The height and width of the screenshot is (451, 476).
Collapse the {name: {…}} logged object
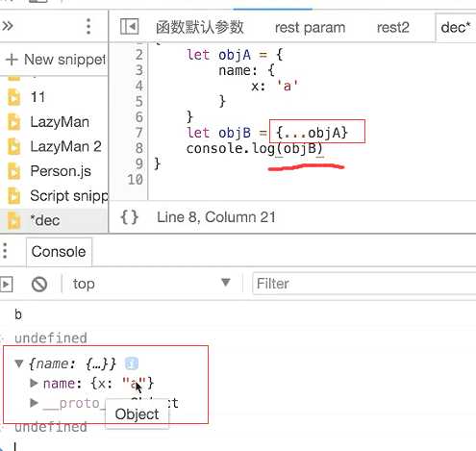[19, 363]
